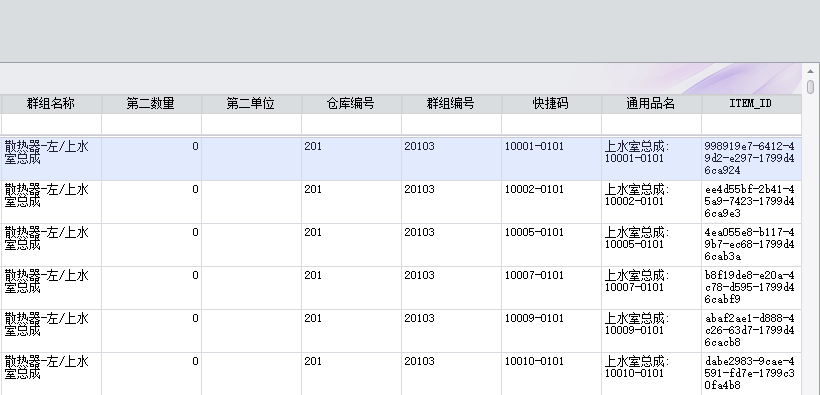820x395 pixels.
Task: Select ITEM_ID cell starting 998919e7
Action: click(x=751, y=159)
